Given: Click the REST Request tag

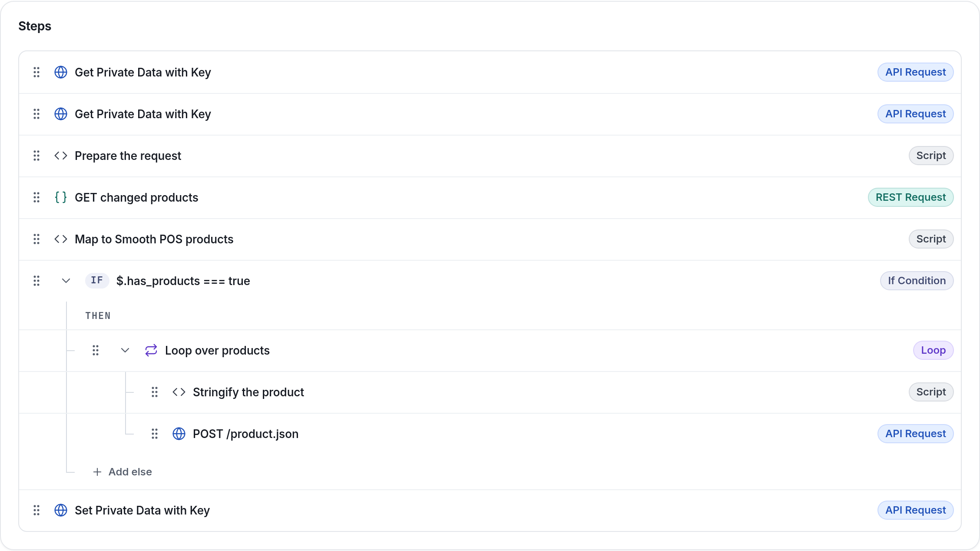Looking at the screenshot, I should tap(910, 197).
